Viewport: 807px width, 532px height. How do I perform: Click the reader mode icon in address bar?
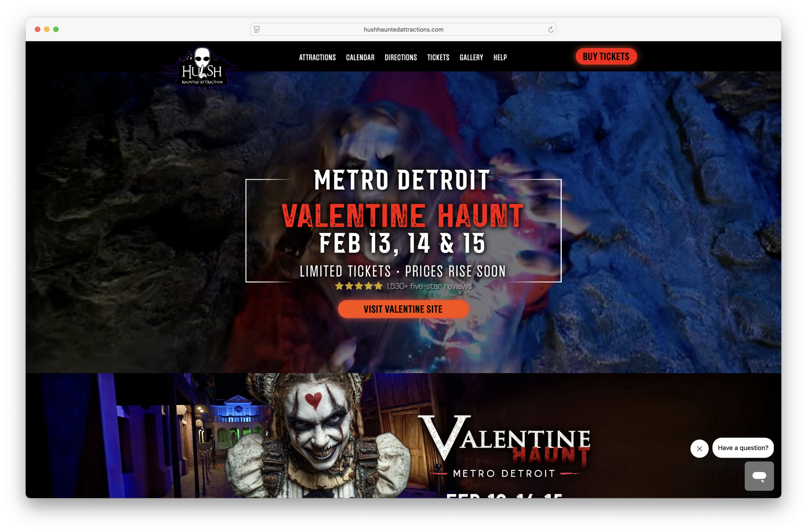click(x=257, y=30)
